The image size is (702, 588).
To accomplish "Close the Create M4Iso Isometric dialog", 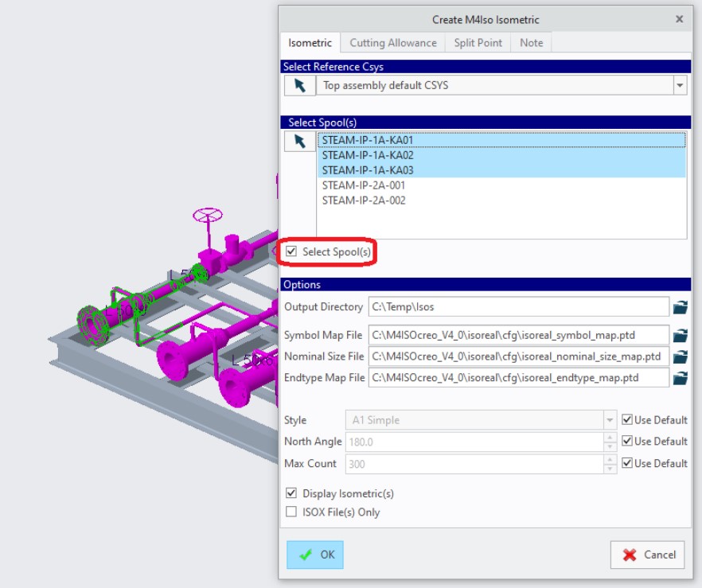I will click(679, 19).
